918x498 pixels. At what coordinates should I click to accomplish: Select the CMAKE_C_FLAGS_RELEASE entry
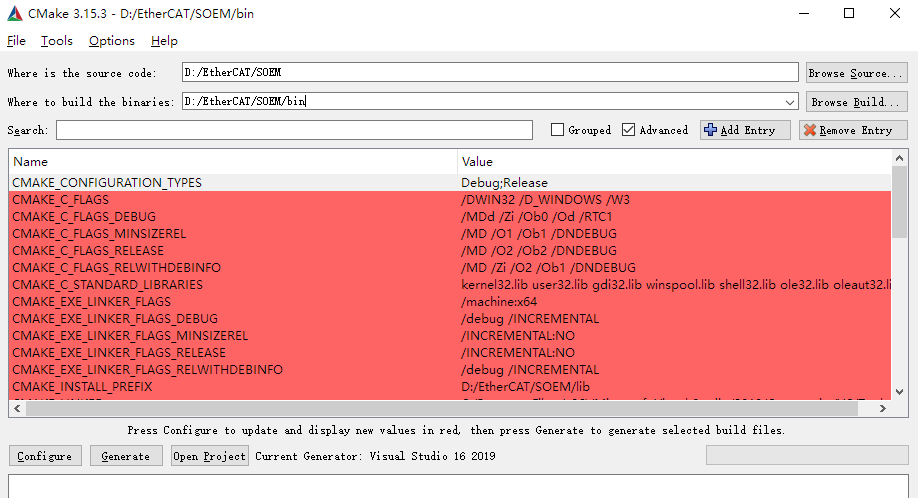tap(88, 250)
